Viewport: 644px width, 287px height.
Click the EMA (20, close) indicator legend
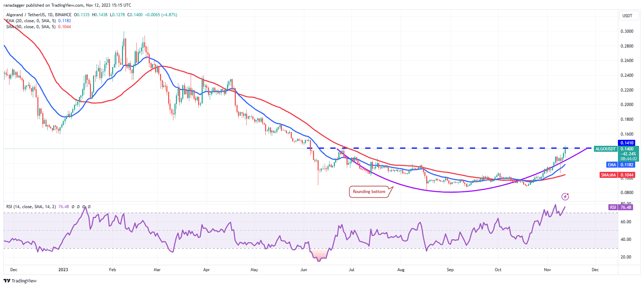coord(31,21)
